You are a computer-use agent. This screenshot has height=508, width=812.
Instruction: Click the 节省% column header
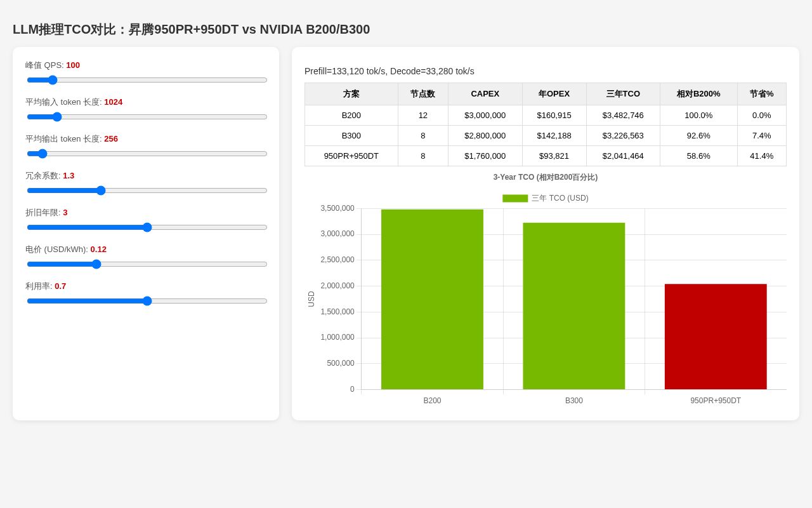click(x=762, y=94)
